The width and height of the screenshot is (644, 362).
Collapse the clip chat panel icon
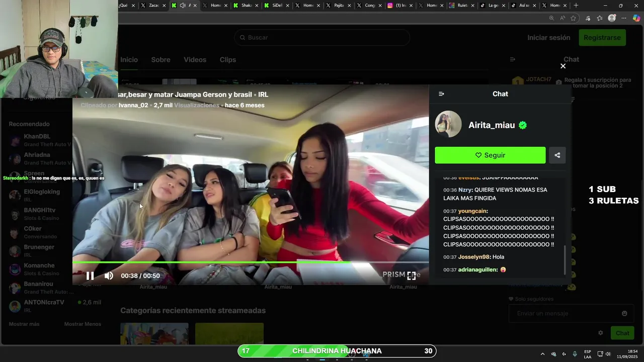441,94
